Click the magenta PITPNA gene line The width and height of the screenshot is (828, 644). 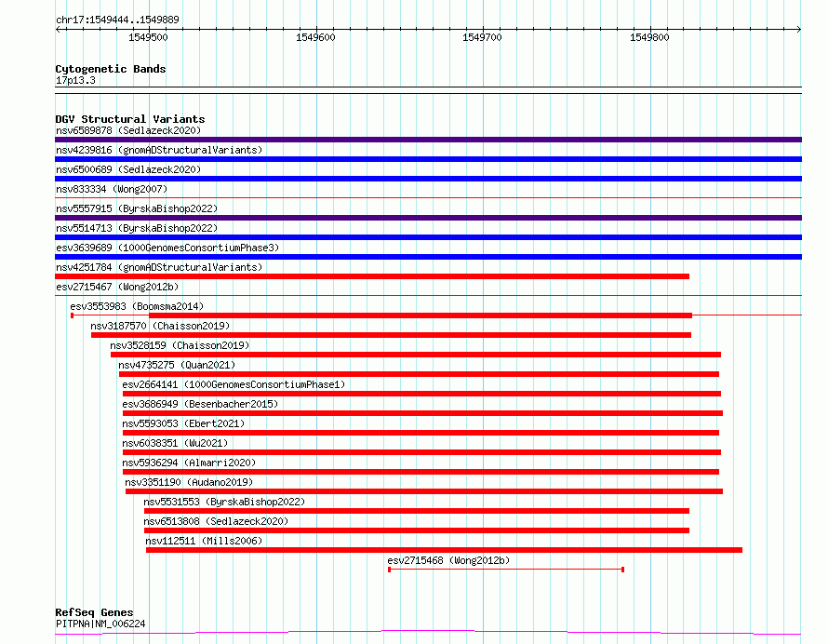click(428, 633)
